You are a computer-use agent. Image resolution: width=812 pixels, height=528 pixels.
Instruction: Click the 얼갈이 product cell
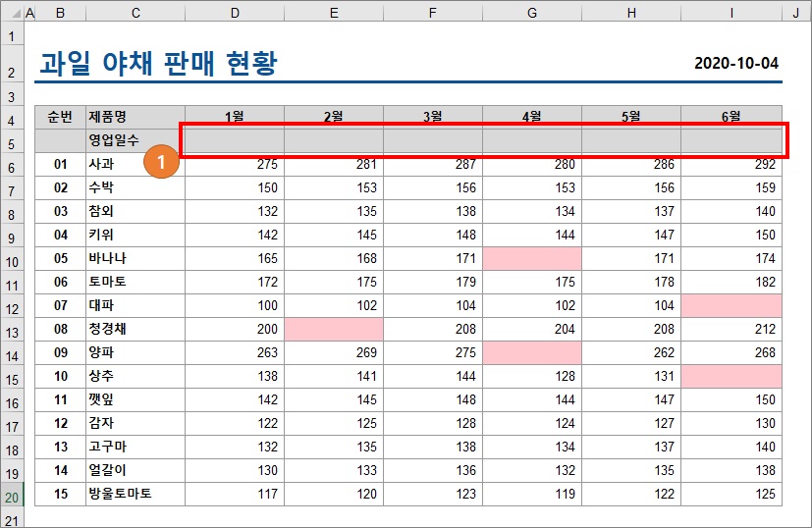pos(135,470)
